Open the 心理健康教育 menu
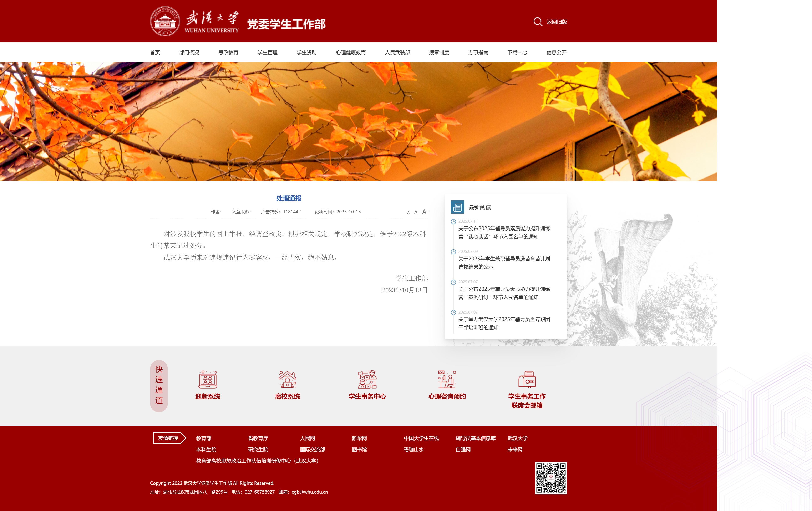812x511 pixels. tap(351, 52)
